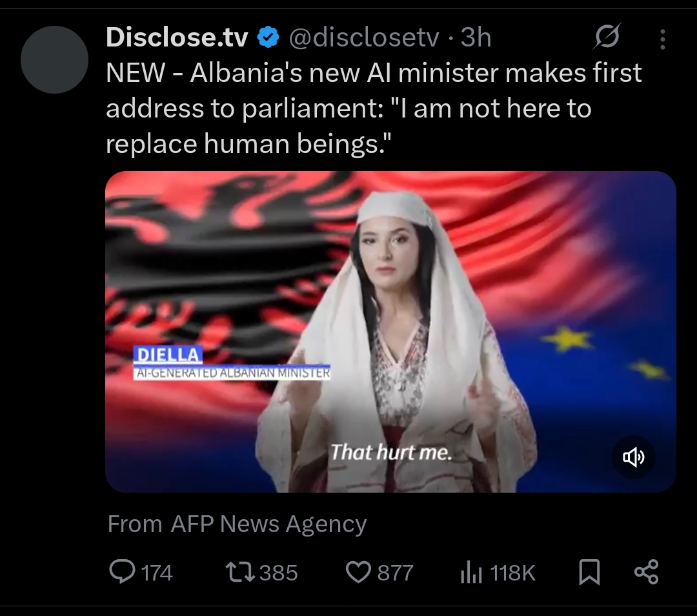Click the @disclosetv handle
Screen dimensions: 697x616
364,37
